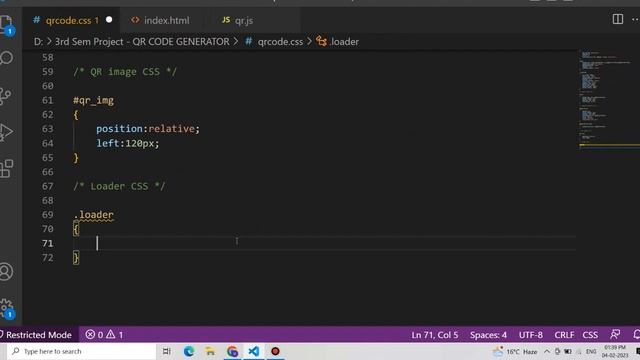Select the UTF-8 encoding indicator
This screenshot has width=640, height=360.
click(531, 335)
